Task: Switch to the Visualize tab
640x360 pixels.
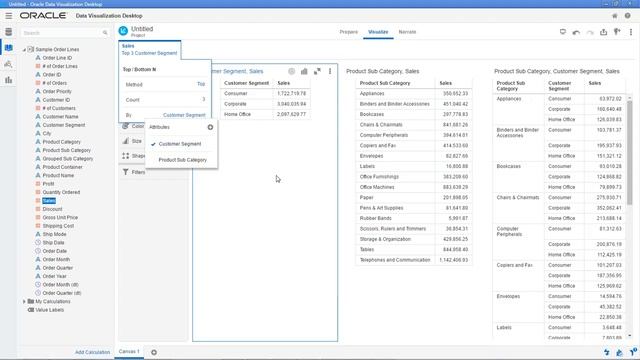Action: click(378, 32)
